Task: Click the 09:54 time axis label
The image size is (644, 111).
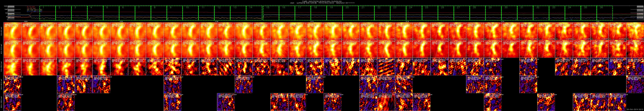Action: click(x=26, y=21)
